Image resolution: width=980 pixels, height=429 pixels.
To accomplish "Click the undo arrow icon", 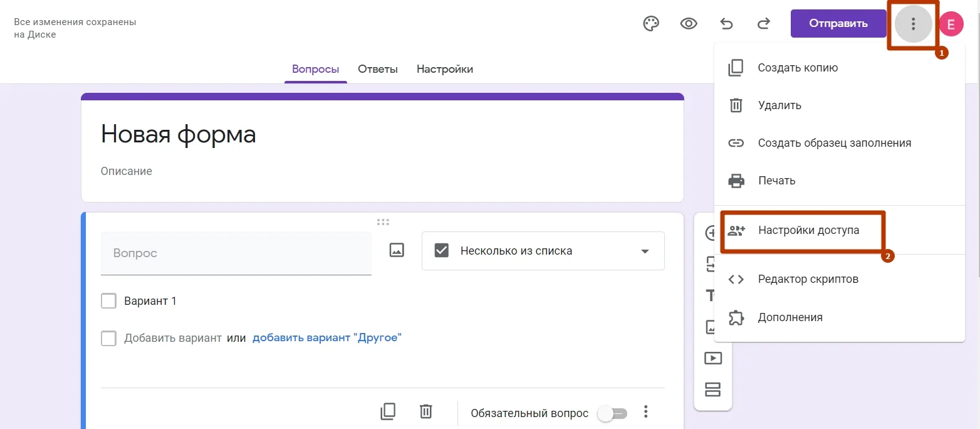I will 726,24.
